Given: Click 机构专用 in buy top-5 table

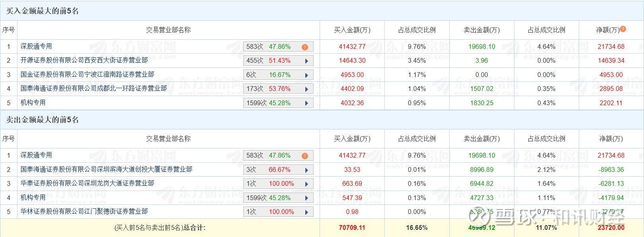Looking at the screenshot, I should [x=33, y=102].
